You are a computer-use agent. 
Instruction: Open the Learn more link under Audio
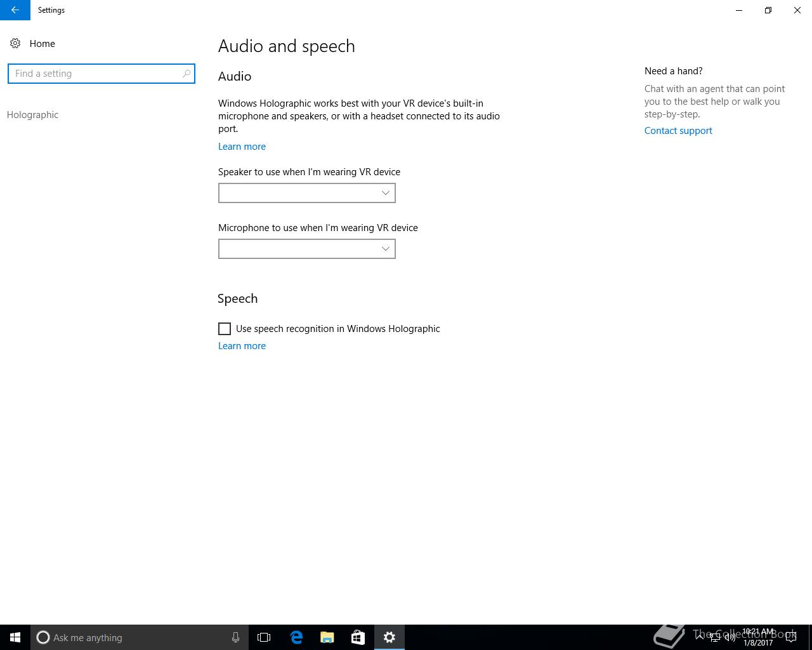coord(242,147)
